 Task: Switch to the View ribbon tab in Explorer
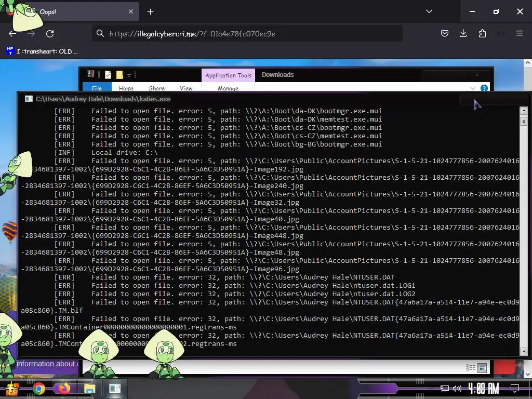click(x=186, y=88)
